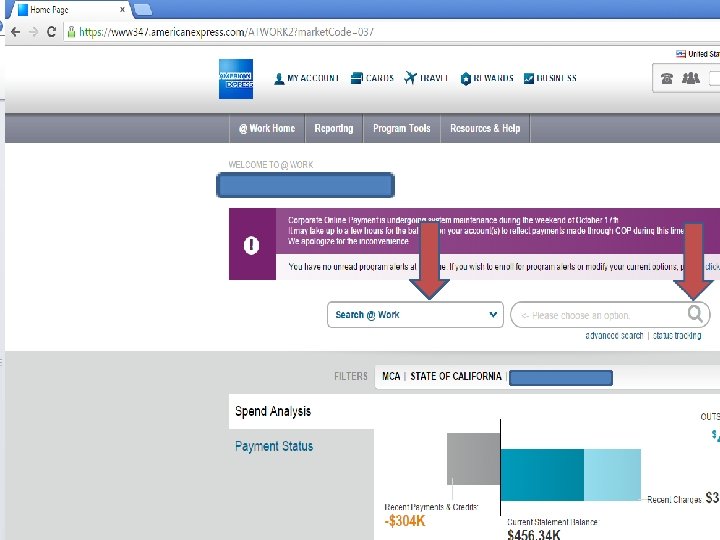The width and height of the screenshot is (720, 540).
Task: Click the magnifying glass search icon
Action: [x=695, y=314]
